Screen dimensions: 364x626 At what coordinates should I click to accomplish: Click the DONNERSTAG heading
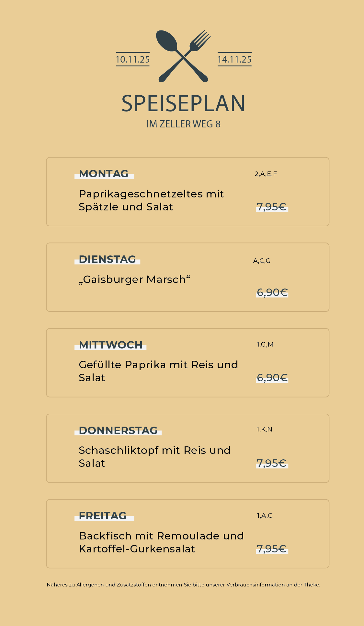pyautogui.click(x=118, y=431)
